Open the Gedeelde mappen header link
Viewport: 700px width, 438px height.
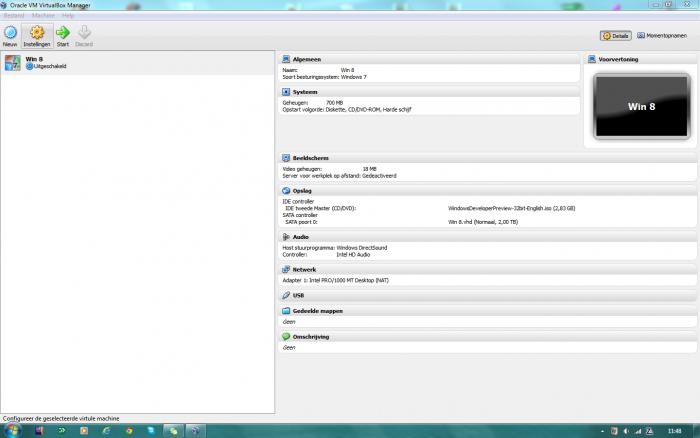(318, 311)
